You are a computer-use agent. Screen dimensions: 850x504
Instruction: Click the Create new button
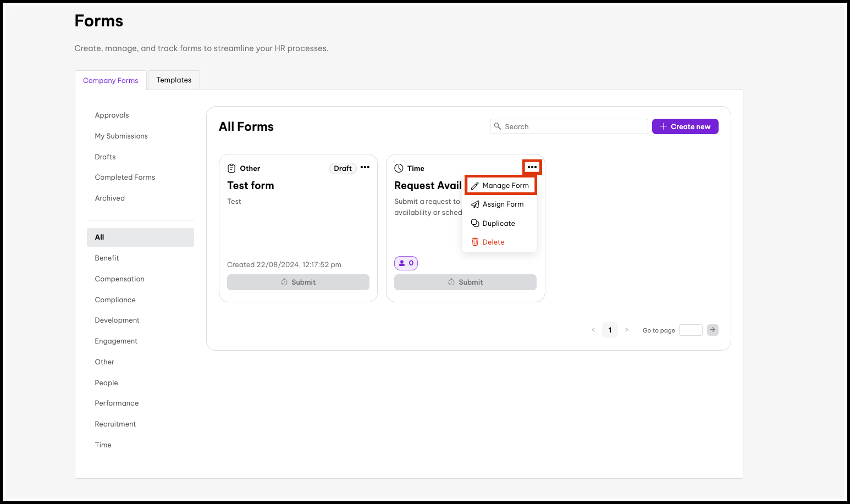(x=685, y=126)
